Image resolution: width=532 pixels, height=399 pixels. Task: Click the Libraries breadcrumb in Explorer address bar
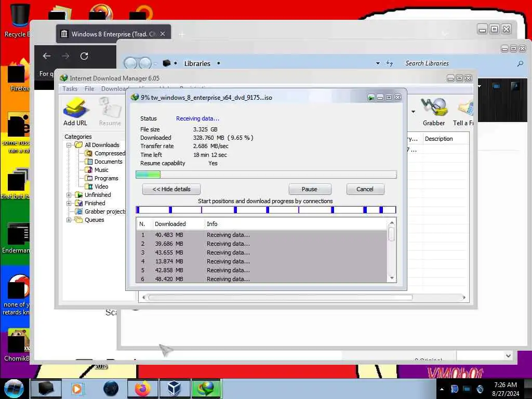[197, 63]
